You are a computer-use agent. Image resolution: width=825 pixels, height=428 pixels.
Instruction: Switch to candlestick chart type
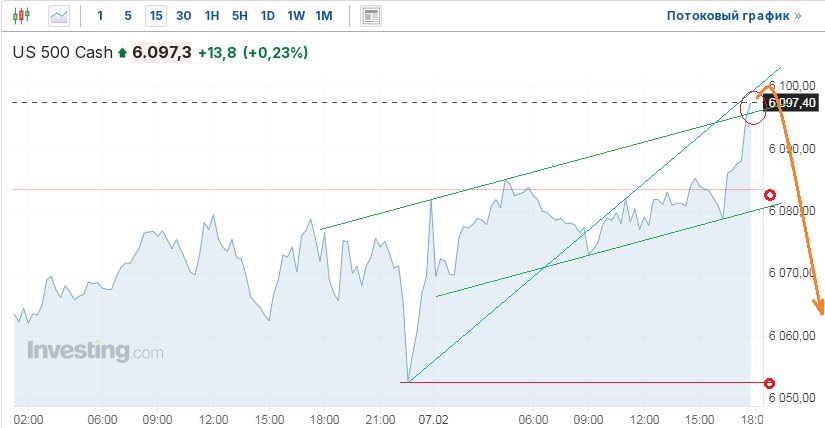point(24,16)
